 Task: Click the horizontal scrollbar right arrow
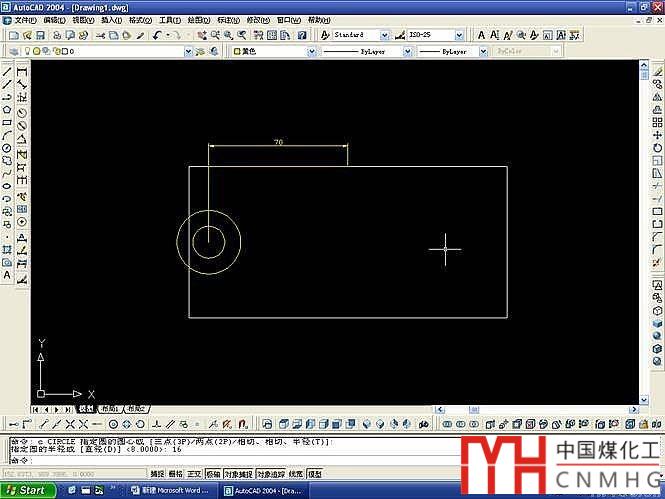634,410
